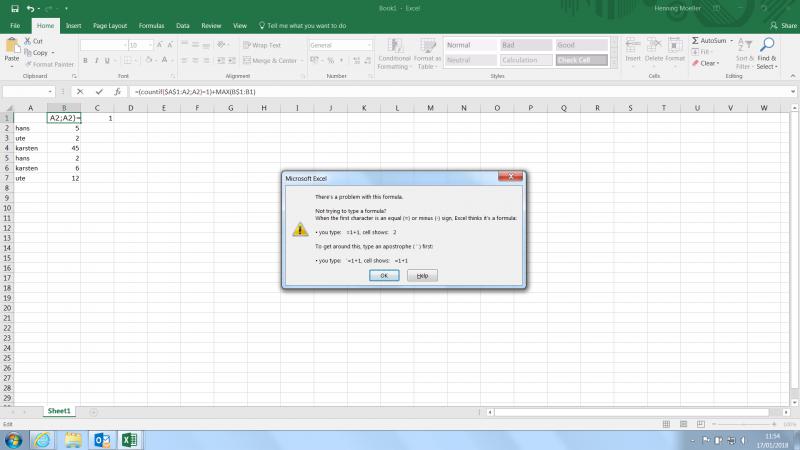Toggle Underline formatting
This screenshot has width=800, height=450.
[107, 60]
